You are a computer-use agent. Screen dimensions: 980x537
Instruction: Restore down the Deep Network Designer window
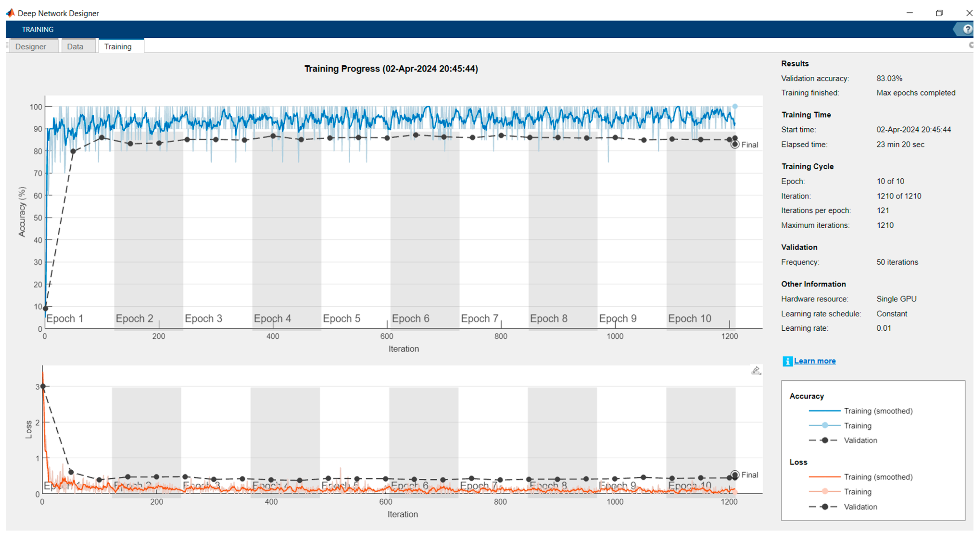click(939, 13)
